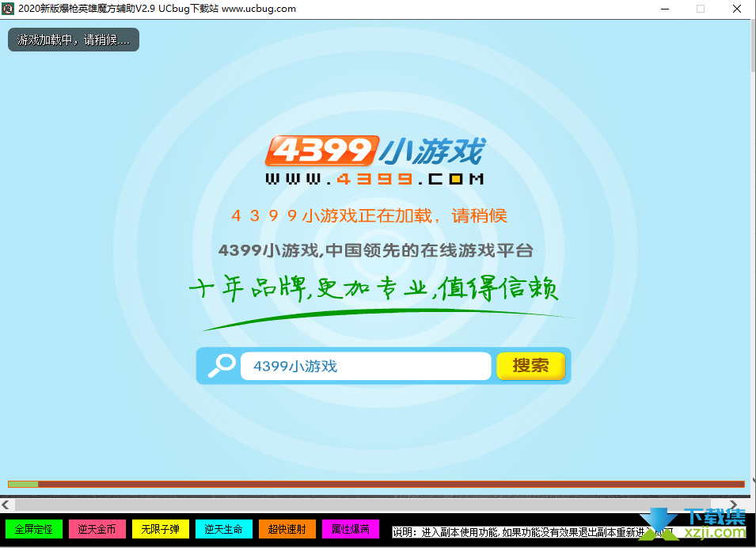Click the vertical scrollbar thumb

click(753, 47)
